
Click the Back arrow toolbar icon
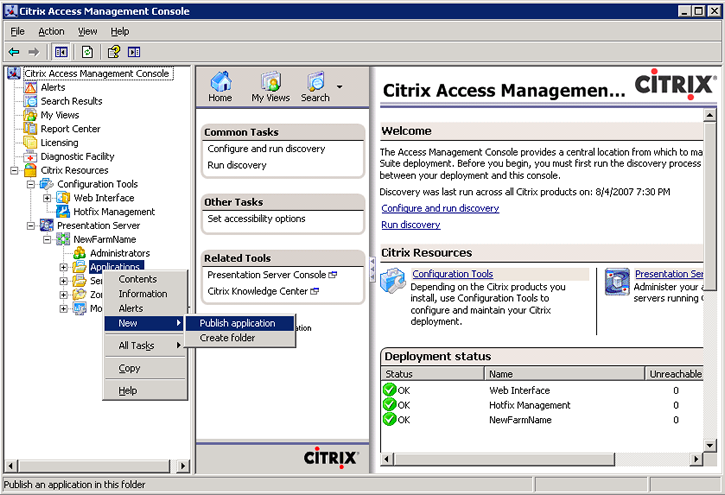point(14,52)
